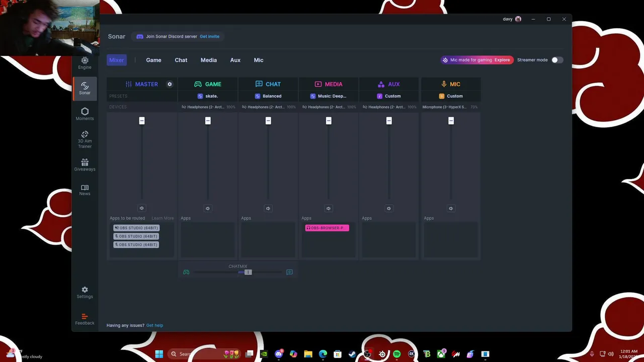
Task: Click the ChatMix balance slider handle
Action: pos(248,272)
